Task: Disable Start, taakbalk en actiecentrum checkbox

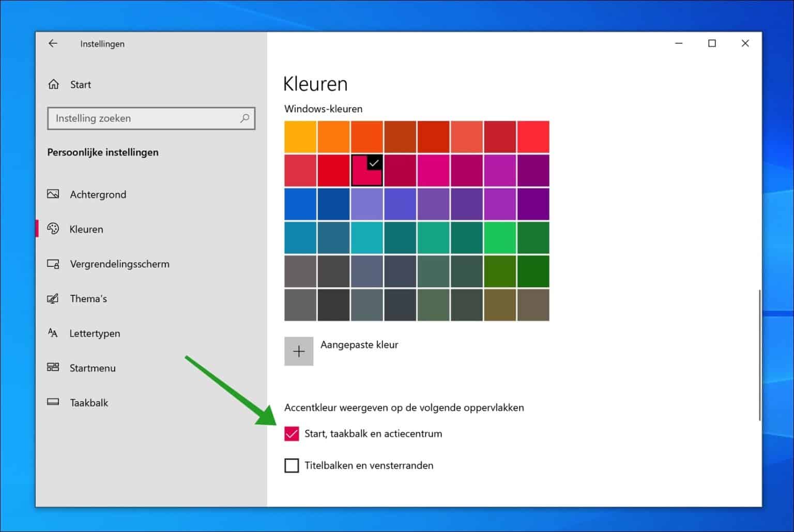Action: 292,434
